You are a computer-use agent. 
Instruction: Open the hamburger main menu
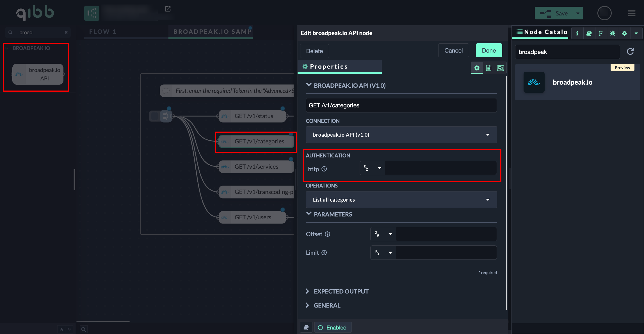tap(632, 13)
